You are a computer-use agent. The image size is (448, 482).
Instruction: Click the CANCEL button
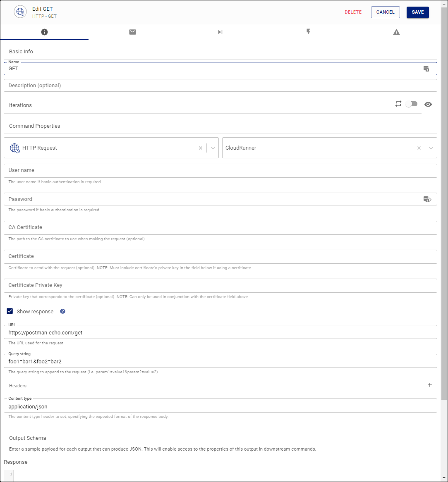385,12
